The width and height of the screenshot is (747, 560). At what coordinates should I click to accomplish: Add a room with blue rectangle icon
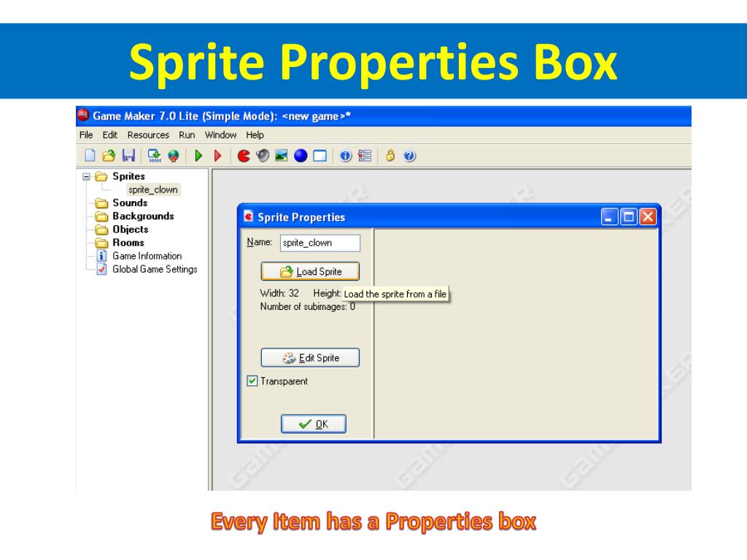pyautogui.click(x=320, y=156)
